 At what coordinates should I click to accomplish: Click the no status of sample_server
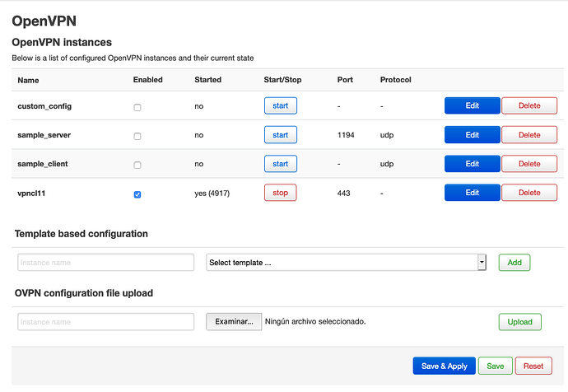199,135
